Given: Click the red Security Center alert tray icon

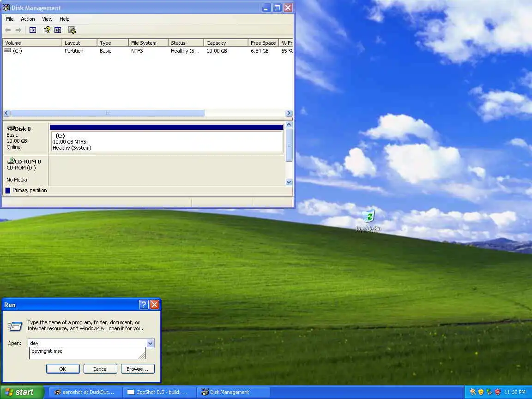Looking at the screenshot, I should (497, 392).
